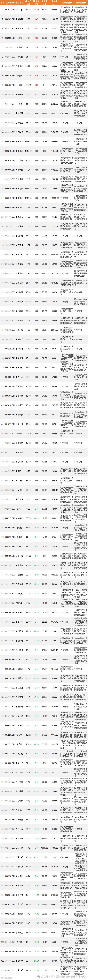Viewport: 88px width, 980px height.
Task: Click turnover amount 849.58
Action: click(x=55, y=38)
